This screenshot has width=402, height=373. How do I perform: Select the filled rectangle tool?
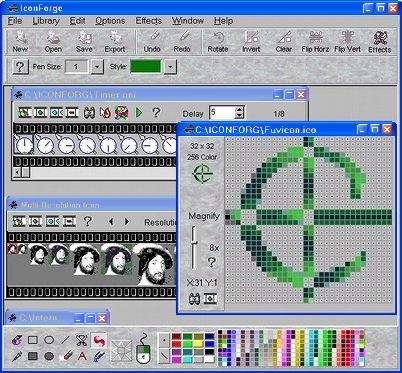click(x=33, y=356)
